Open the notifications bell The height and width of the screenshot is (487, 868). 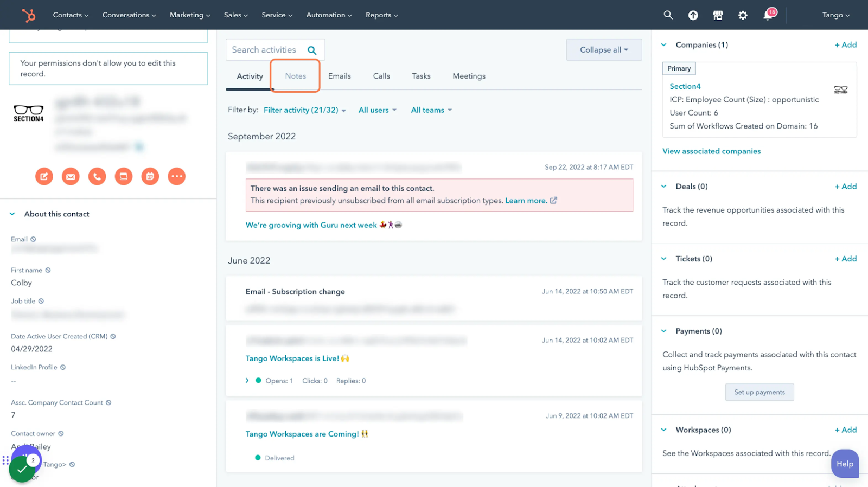(768, 15)
